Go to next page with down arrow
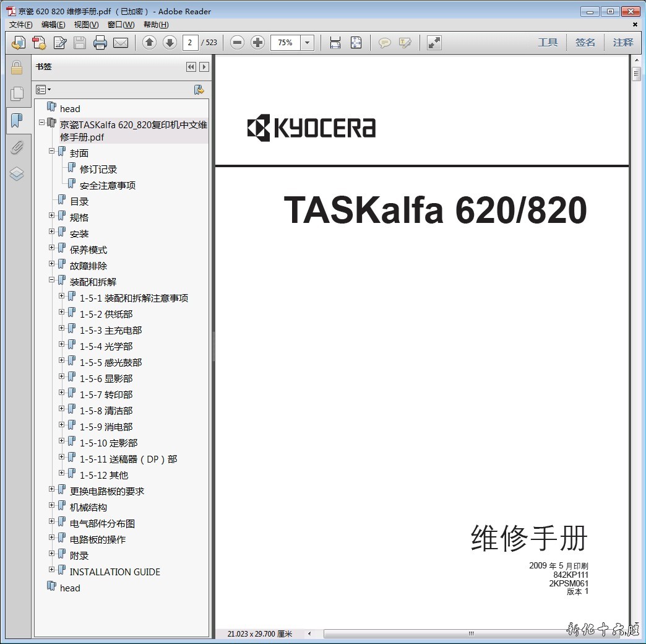646x644 pixels. click(x=170, y=43)
